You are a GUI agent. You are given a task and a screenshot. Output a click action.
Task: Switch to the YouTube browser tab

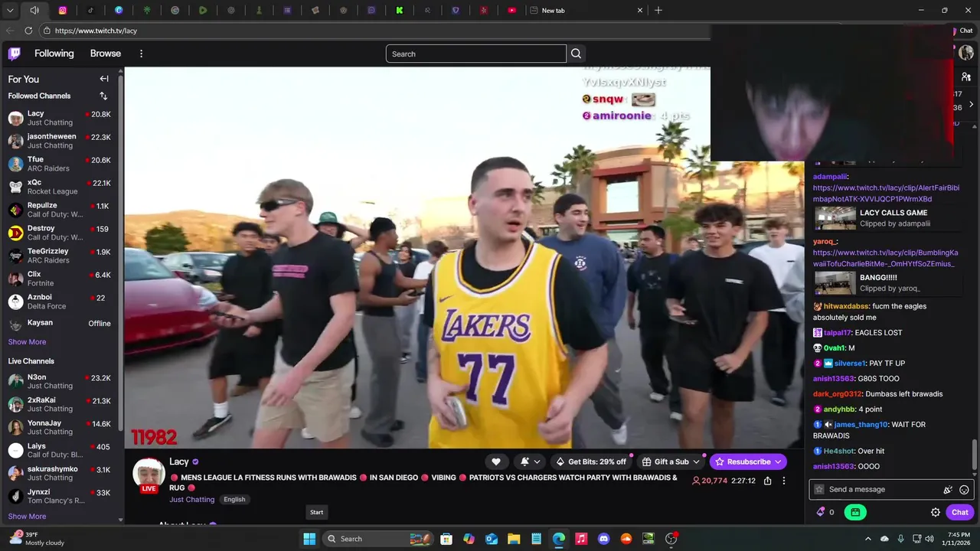tap(512, 10)
